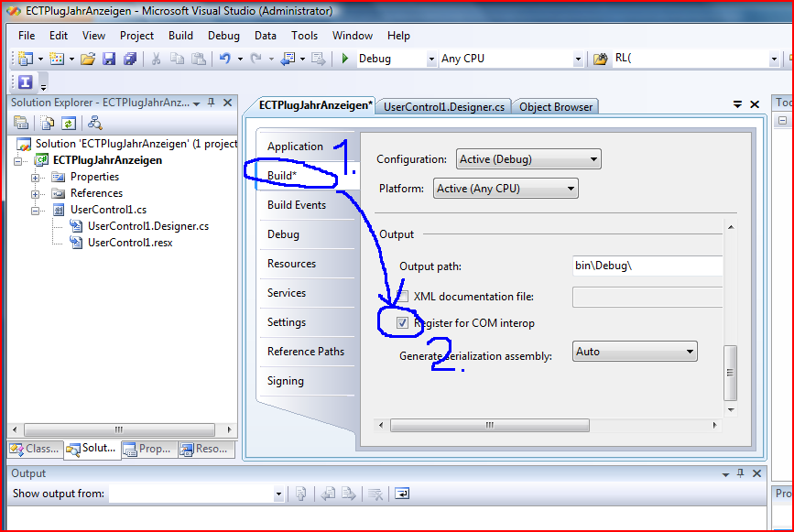Switch to Reso... bottom panel tab
Image resolution: width=794 pixels, height=532 pixels.
pyautogui.click(x=206, y=449)
